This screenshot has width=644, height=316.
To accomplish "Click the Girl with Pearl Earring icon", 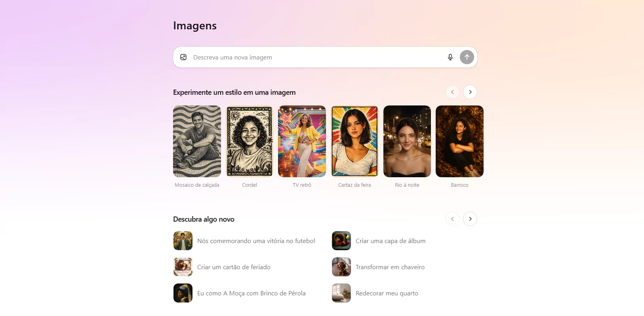I will [x=183, y=293].
